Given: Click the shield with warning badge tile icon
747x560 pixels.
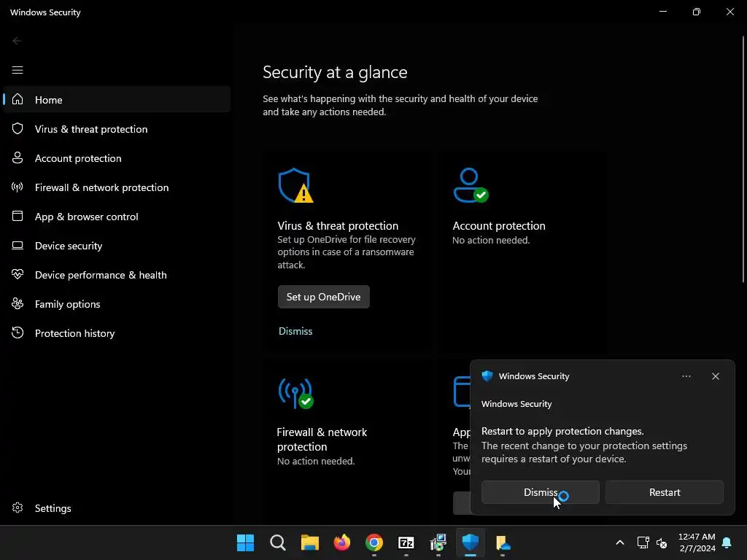Looking at the screenshot, I should point(296,185).
